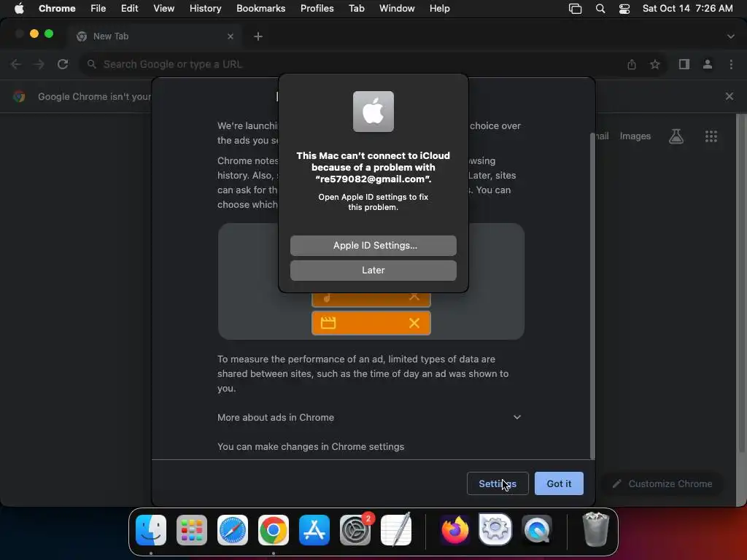Viewport: 747px width, 560px height.
Task: Expand More about ads in Chrome
Action: pyautogui.click(x=369, y=417)
